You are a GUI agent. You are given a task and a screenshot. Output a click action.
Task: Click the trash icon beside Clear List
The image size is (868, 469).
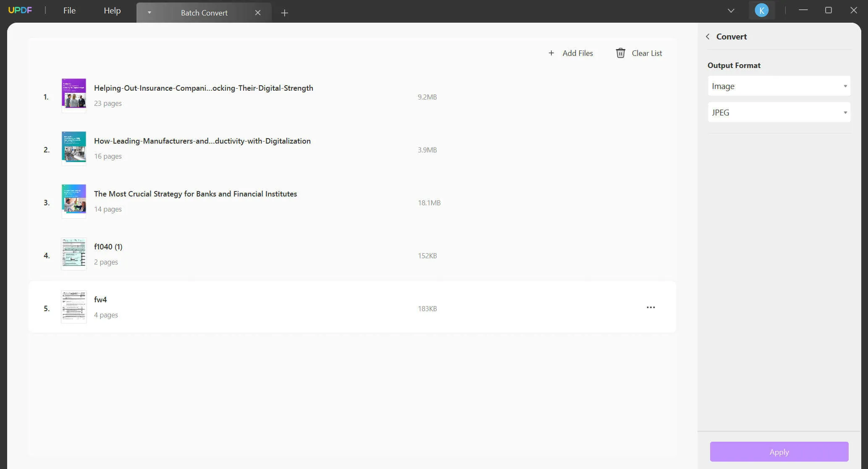point(620,53)
